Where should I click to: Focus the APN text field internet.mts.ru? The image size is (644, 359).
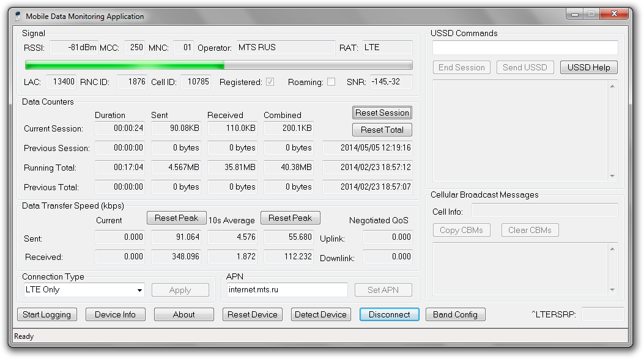[x=286, y=290]
